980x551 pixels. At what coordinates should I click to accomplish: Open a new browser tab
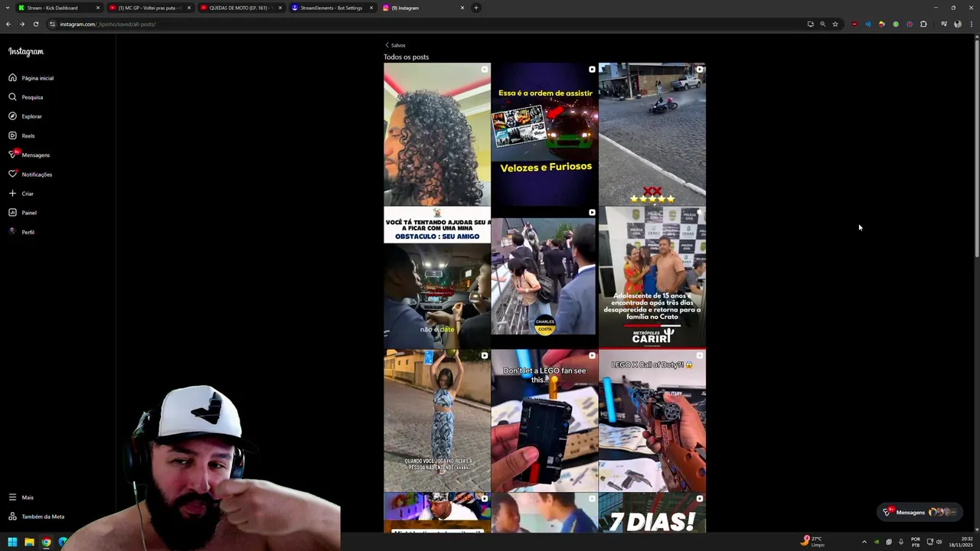[x=476, y=8]
